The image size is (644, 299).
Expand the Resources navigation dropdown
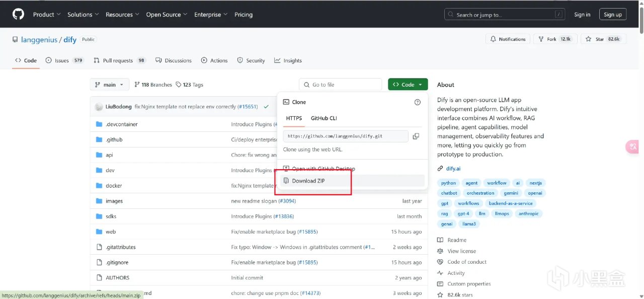coord(123,15)
